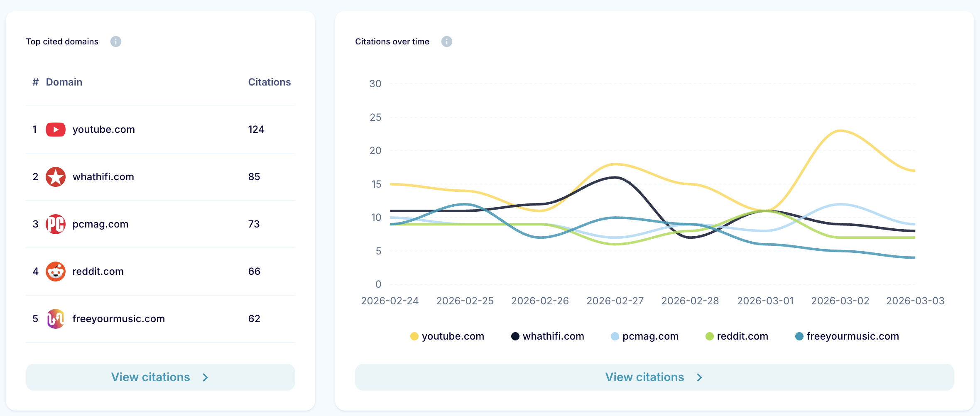Click the YouTube logo icon
The width and height of the screenshot is (980, 416).
pos(55,130)
